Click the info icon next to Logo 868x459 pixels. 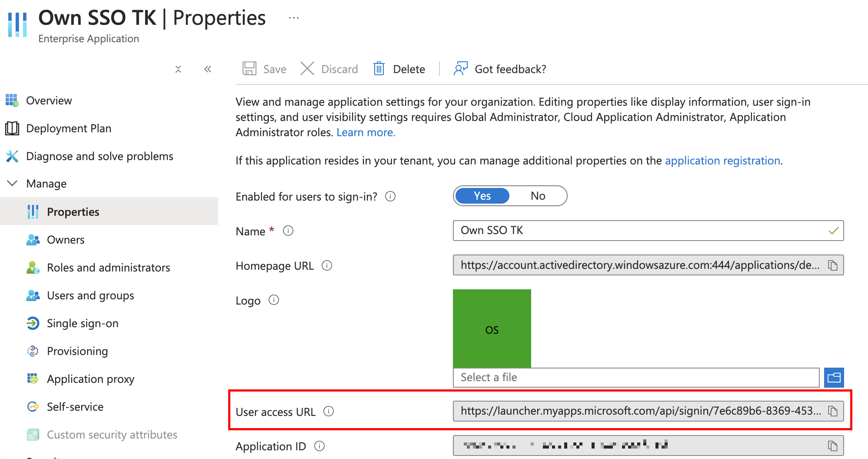click(x=274, y=300)
